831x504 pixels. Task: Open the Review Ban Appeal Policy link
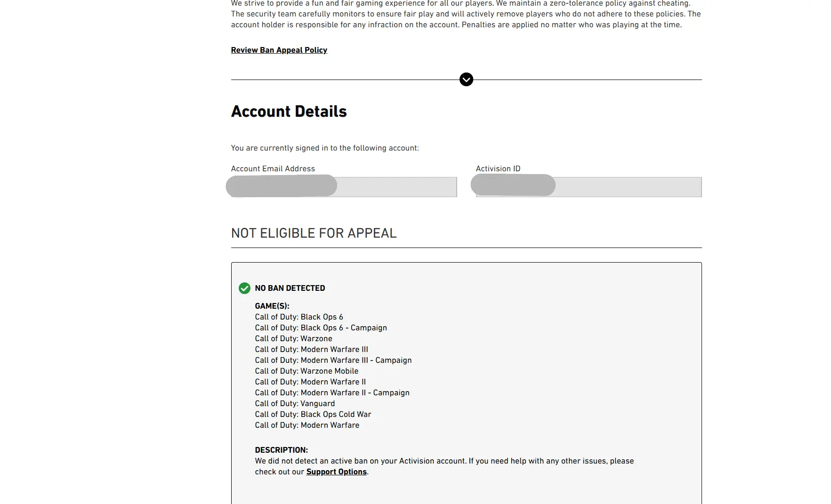click(x=279, y=50)
